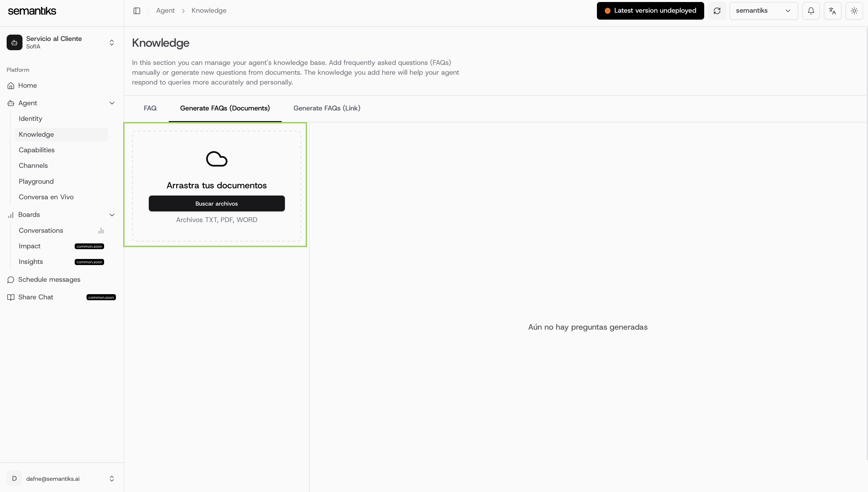This screenshot has width=868, height=492.
Task: Open the semantiks workspace dropdown
Action: tap(763, 11)
